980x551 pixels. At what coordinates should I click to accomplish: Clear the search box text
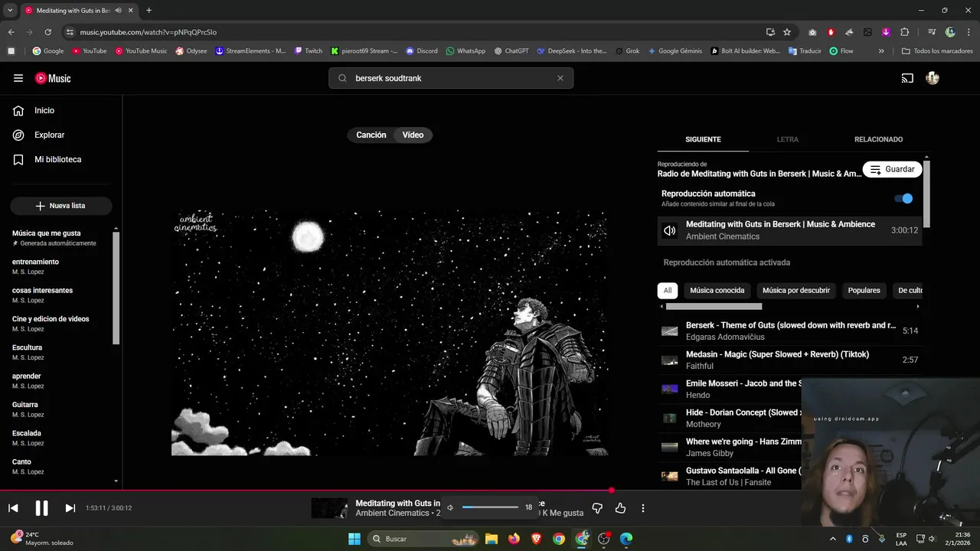point(560,78)
